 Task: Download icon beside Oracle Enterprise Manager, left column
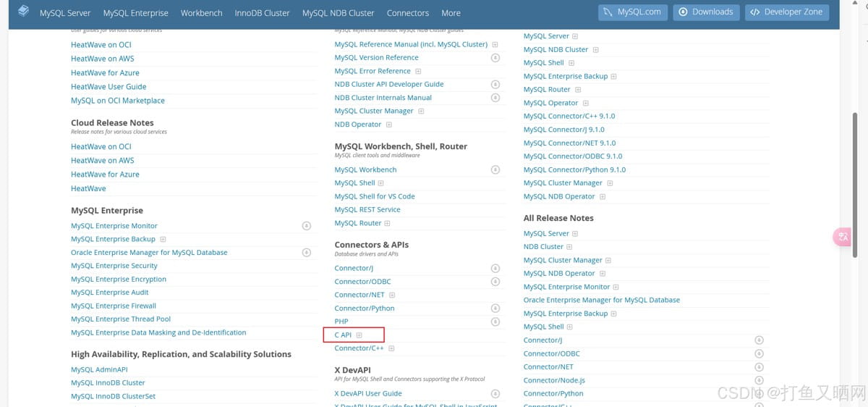(x=307, y=253)
